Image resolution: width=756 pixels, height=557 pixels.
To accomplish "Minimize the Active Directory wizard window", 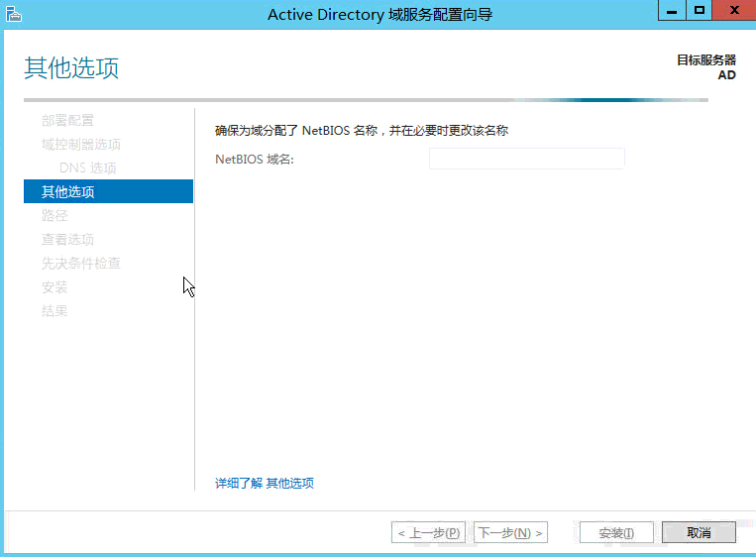I will pos(672,11).
